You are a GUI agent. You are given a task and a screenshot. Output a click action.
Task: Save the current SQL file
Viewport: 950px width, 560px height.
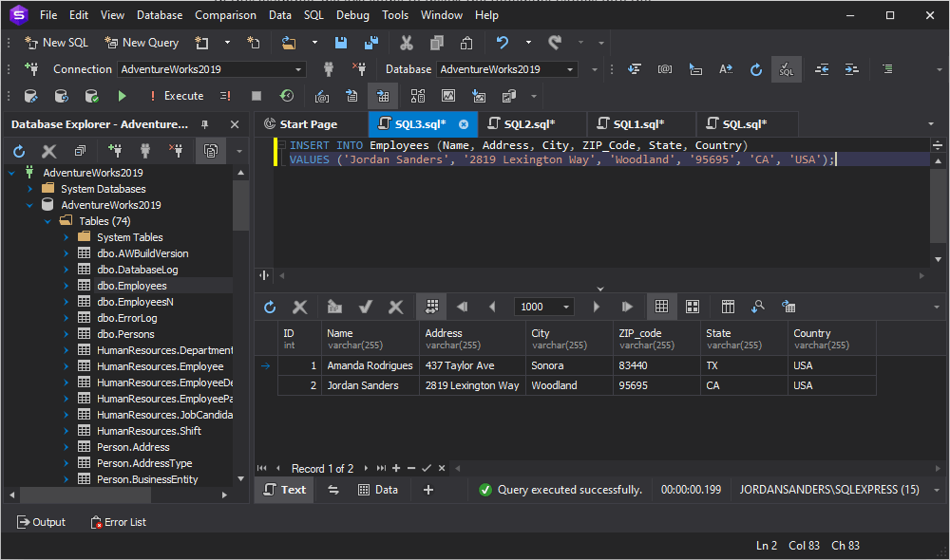pyautogui.click(x=341, y=42)
